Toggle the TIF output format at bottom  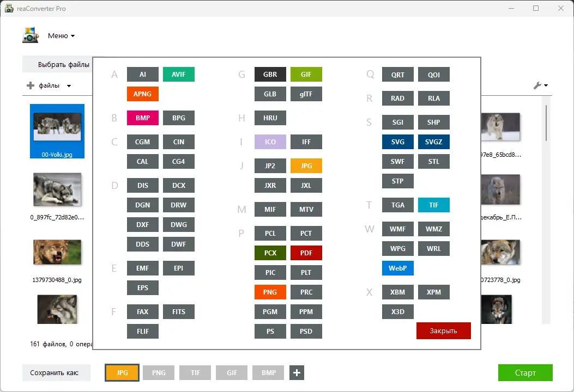click(195, 372)
